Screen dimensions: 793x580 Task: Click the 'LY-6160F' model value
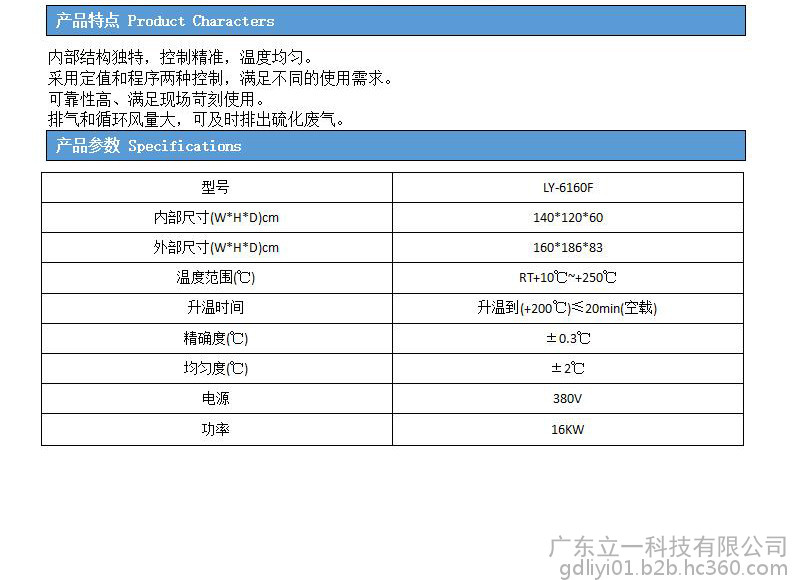pos(568,188)
